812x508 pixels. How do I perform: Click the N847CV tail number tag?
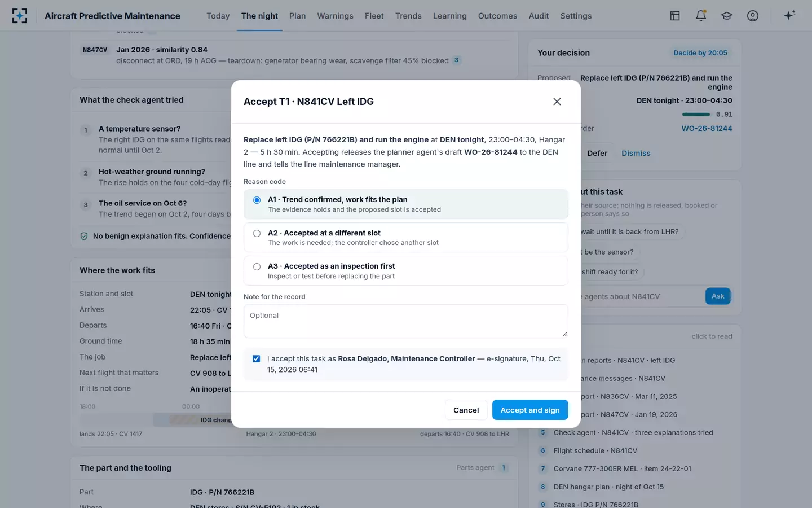coord(95,50)
